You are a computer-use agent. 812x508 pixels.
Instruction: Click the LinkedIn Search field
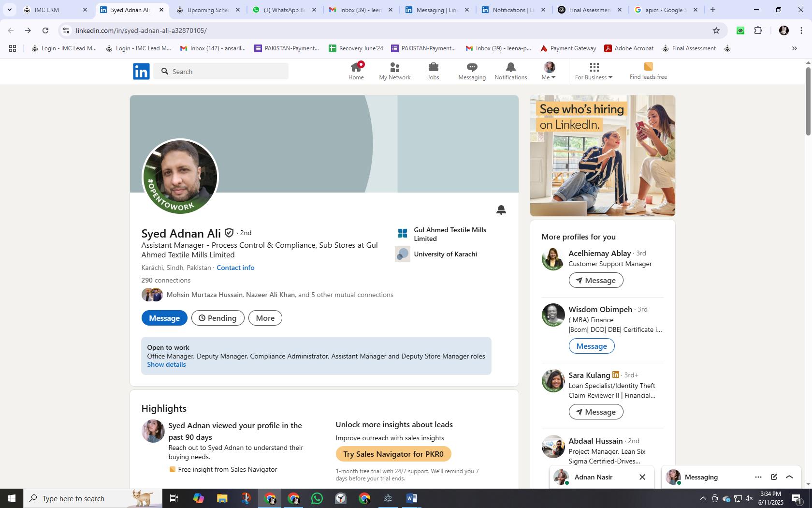click(x=221, y=71)
